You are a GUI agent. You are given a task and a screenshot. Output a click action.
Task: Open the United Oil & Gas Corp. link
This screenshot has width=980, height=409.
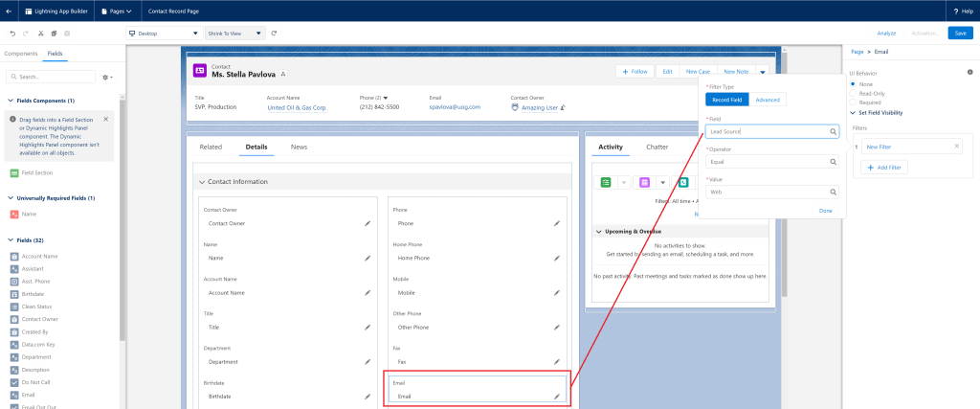(297, 107)
